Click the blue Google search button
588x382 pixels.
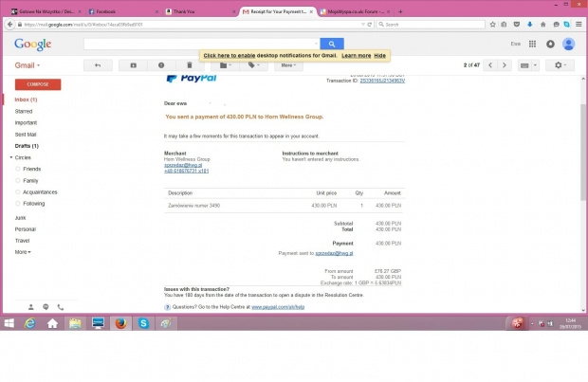coord(332,44)
